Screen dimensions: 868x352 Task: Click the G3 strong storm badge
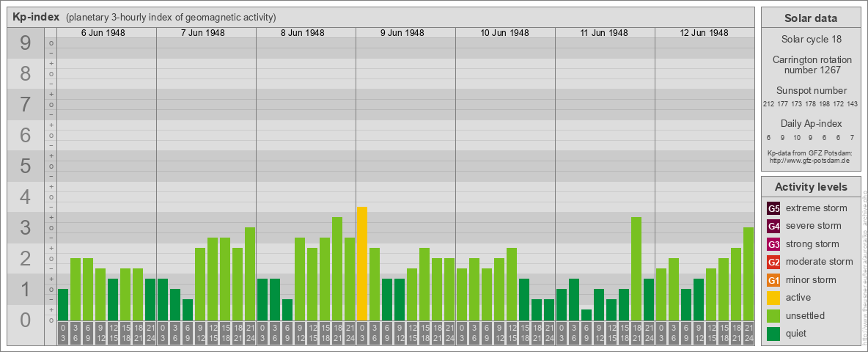(x=773, y=244)
